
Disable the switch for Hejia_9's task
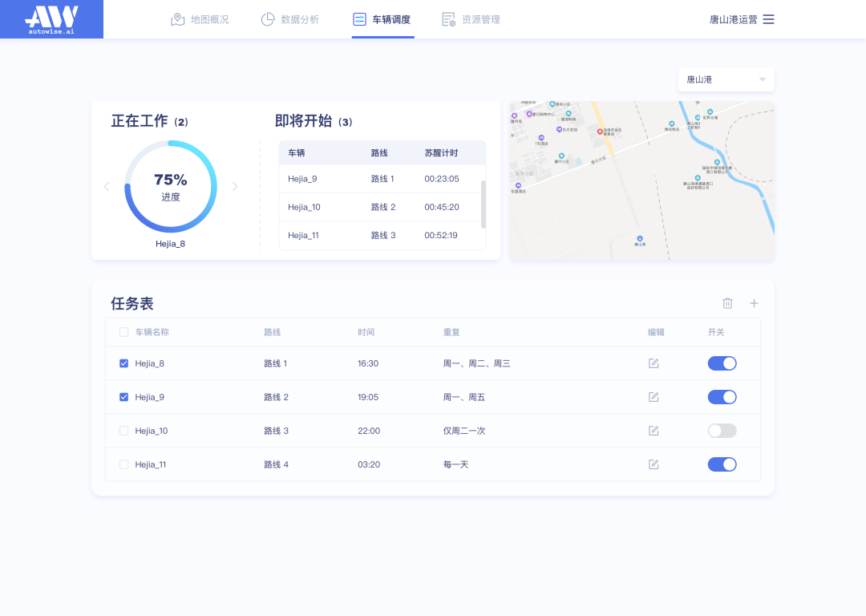722,397
